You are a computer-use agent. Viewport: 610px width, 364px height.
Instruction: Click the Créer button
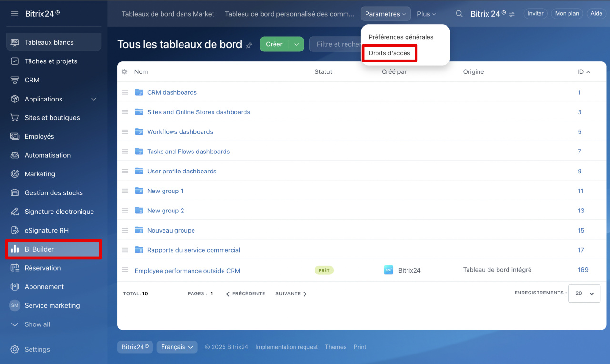[x=274, y=44]
